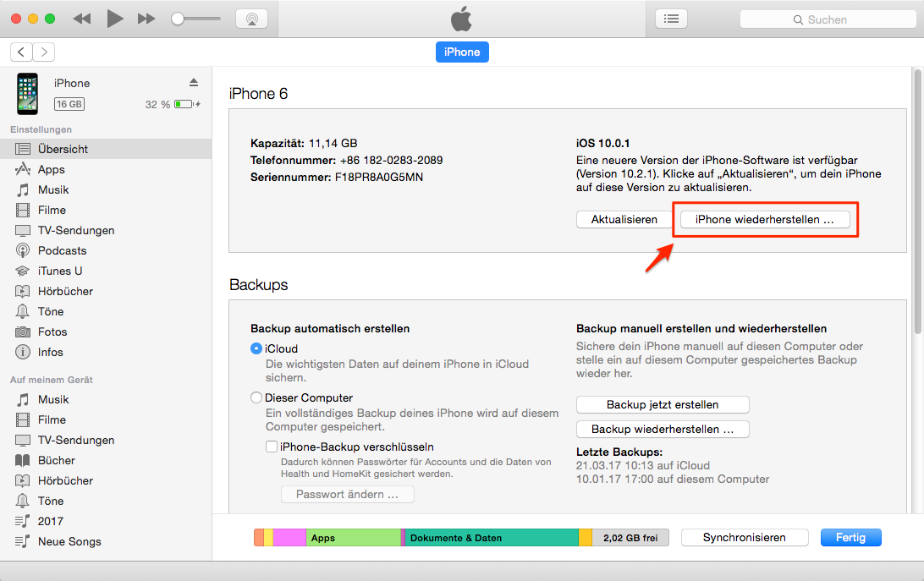
Task: Click the rewind playback button
Action: pyautogui.click(x=82, y=19)
